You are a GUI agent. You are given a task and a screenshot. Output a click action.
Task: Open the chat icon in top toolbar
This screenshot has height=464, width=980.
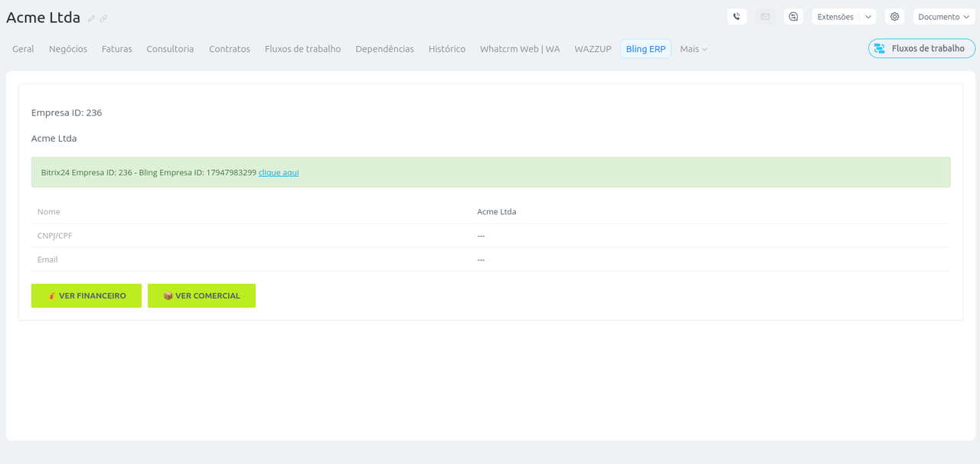793,17
